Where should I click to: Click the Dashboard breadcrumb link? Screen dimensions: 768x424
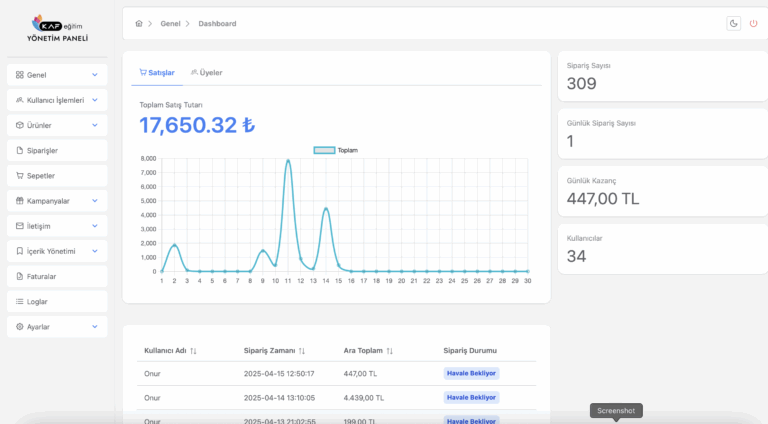coord(217,24)
